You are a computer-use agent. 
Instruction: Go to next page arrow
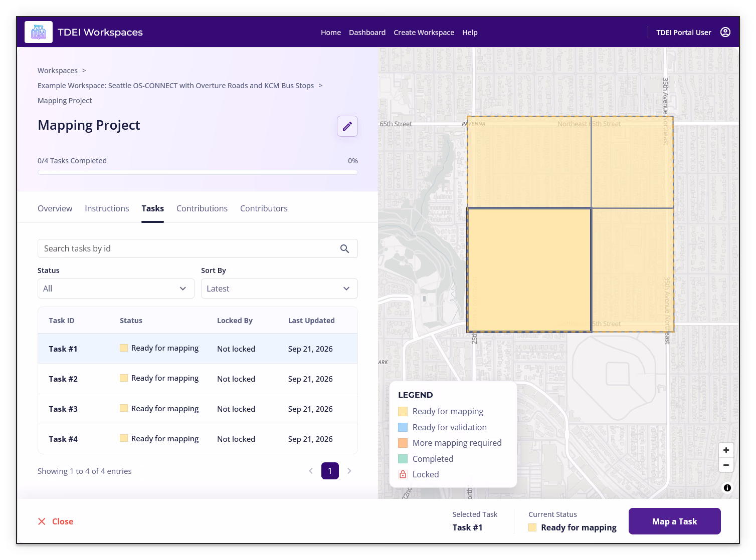[349, 471]
